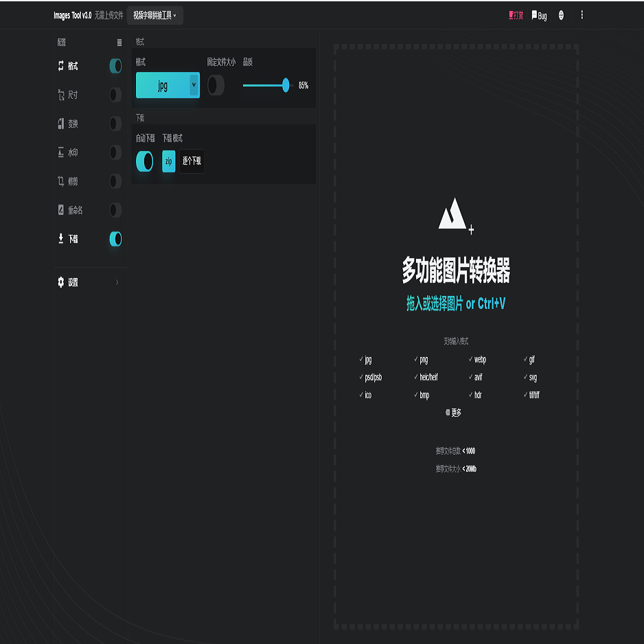Toggle 固定文件大小 switch on
644x644 pixels.
click(216, 85)
